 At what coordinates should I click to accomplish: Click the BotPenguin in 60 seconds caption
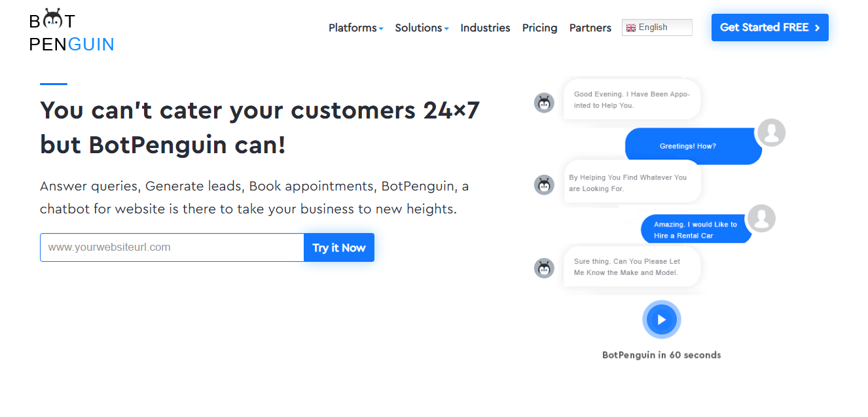pos(661,355)
